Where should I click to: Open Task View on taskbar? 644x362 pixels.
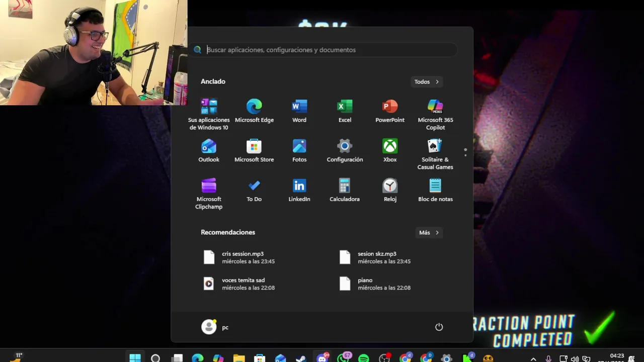(177, 357)
